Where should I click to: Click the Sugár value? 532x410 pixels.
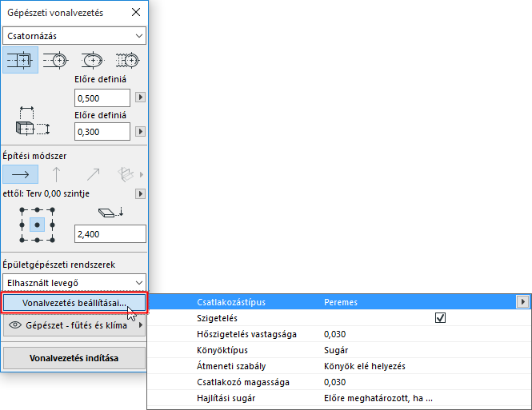pyautogui.click(x=336, y=350)
